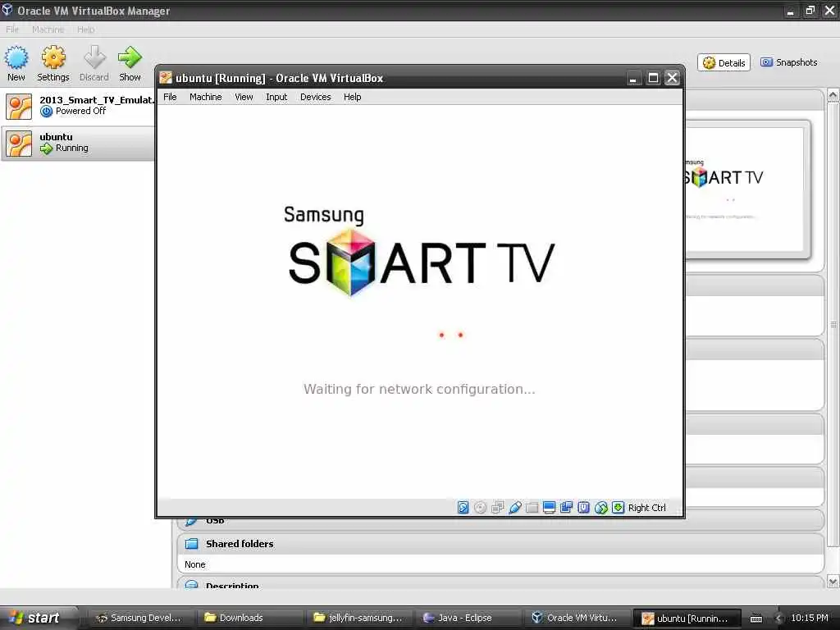
Task: Click the New virtual machine icon
Action: 16,57
